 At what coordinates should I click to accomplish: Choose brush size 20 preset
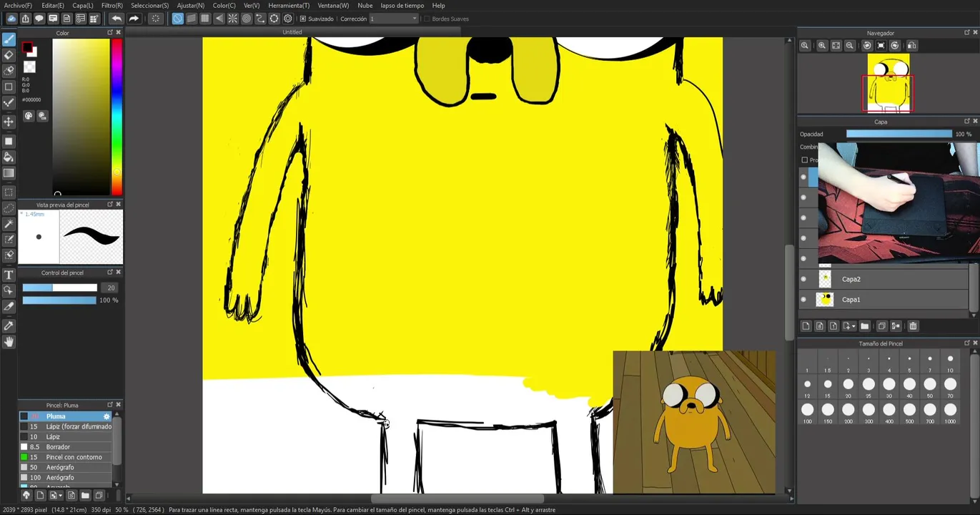click(x=848, y=385)
